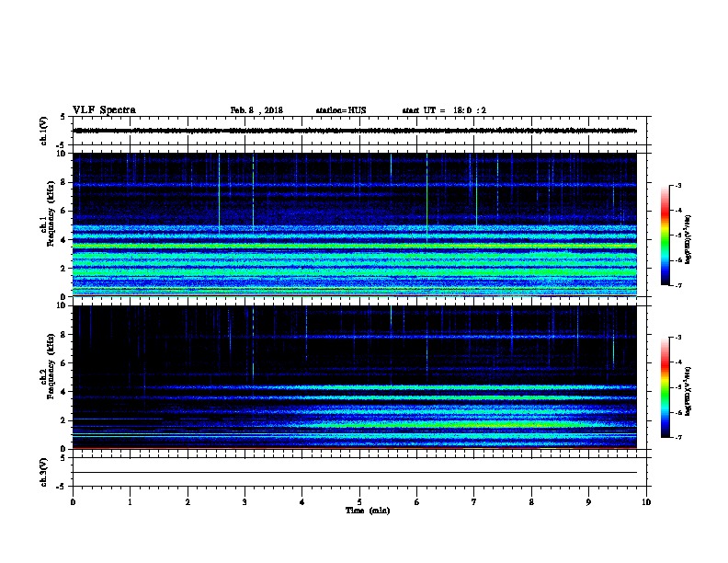This screenshot has width=728, height=563.
Task: Click the ch.3(V) axis tick label "-5"
Action: tap(62, 487)
